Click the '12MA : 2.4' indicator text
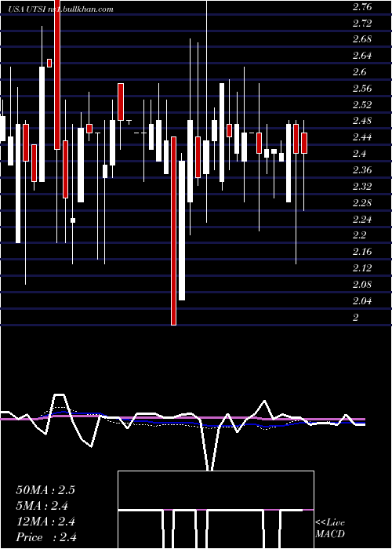Image resolution: width=392 pixels, height=549 pixels. (45, 522)
